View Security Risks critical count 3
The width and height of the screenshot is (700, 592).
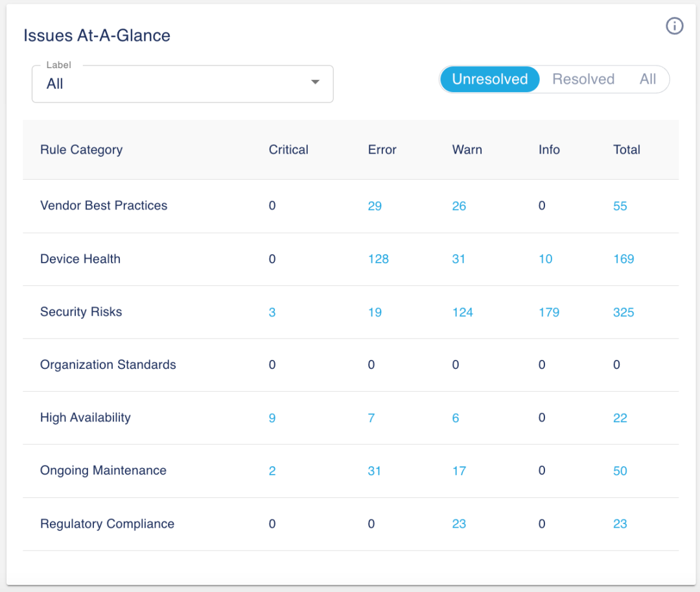[x=272, y=313]
